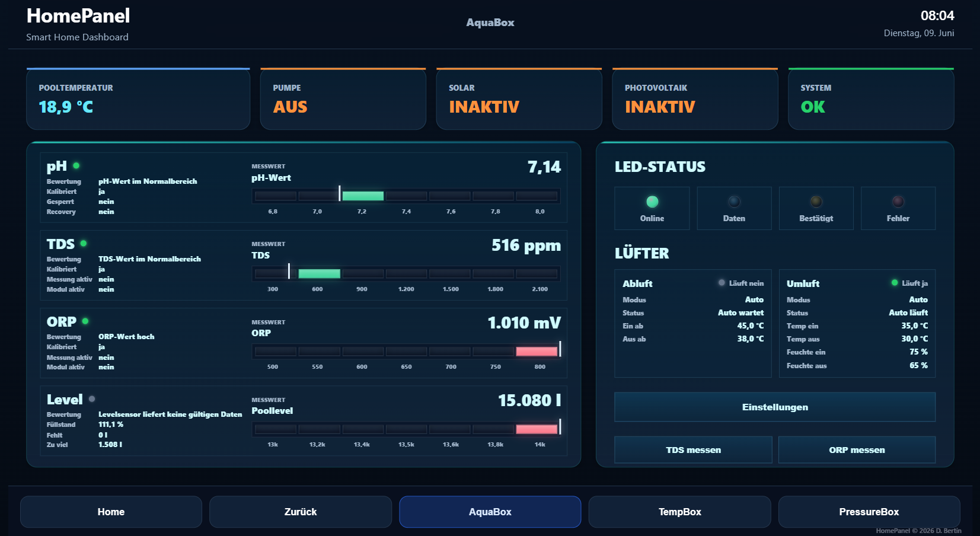Click the HomePanel © 2026 D. Bertin footer
This screenshot has width=980, height=536.
(918, 531)
